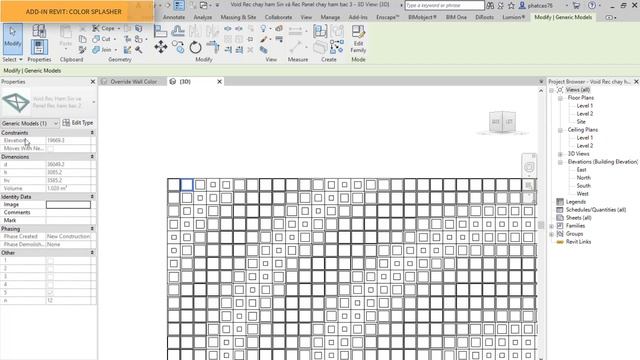Image resolution: width=640 pixels, height=360 pixels.
Task: Open the North elevation view
Action: point(583,178)
